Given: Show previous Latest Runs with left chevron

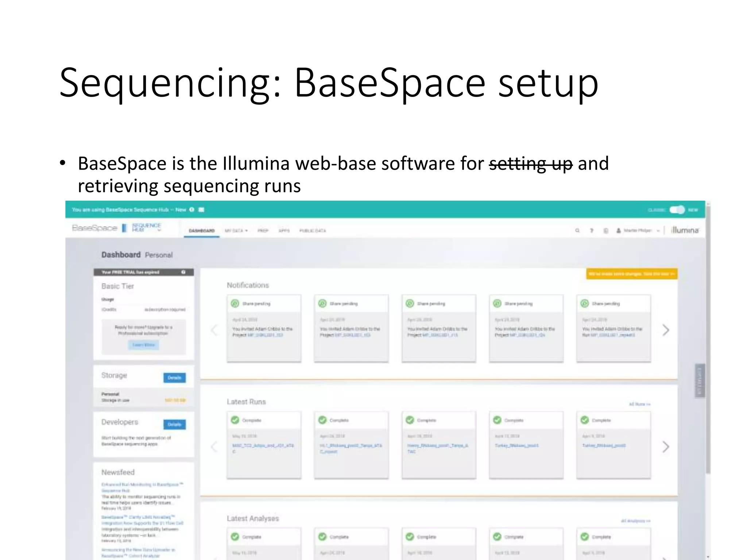Looking at the screenshot, I should 214,447.
